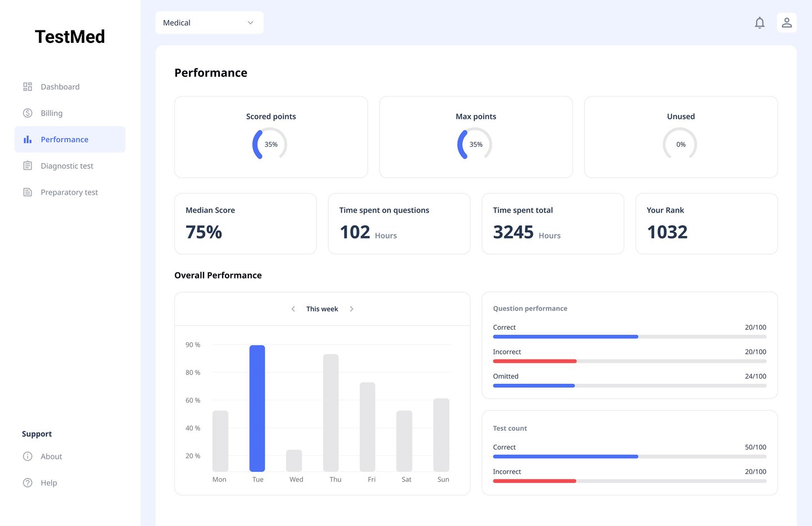Click the TestMed logo

(70, 37)
